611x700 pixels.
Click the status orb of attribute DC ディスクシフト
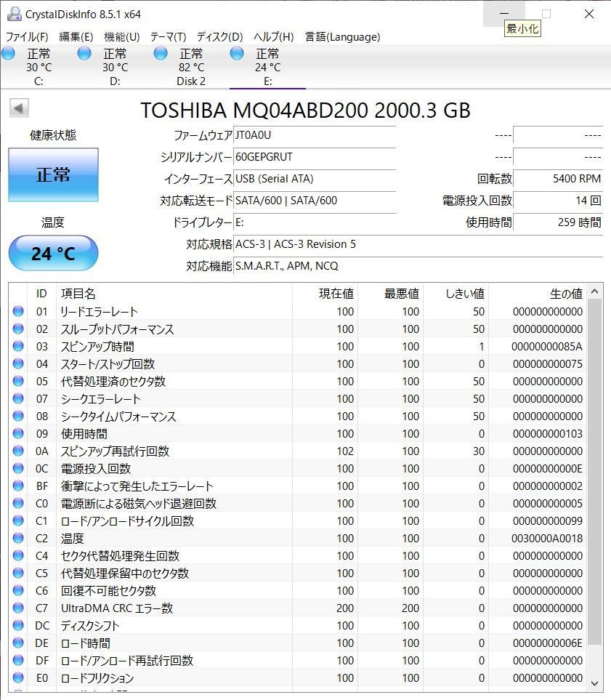tap(18, 624)
